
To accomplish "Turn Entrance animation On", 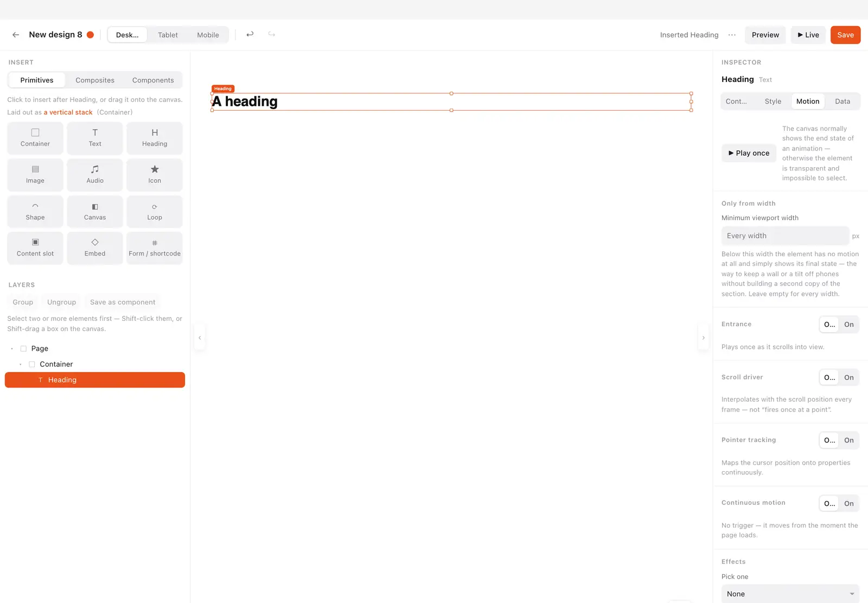I will 849,325.
